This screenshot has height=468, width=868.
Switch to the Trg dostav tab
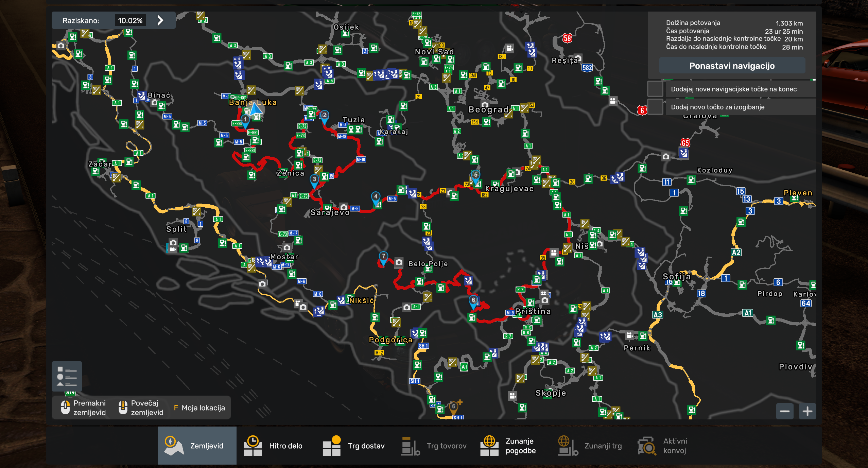[353, 446]
